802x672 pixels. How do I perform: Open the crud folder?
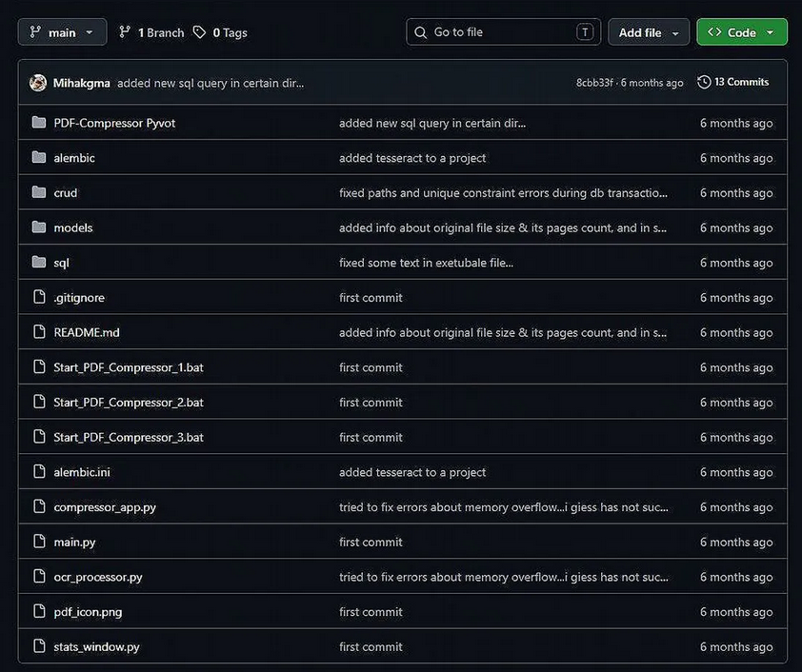click(66, 192)
